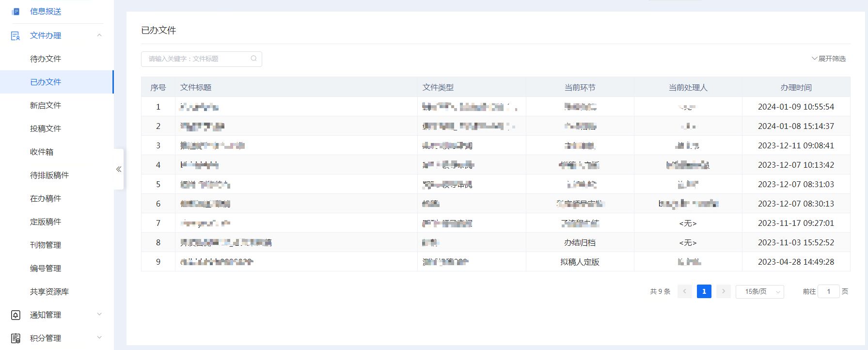Click the 信息报送 sidebar icon
Viewport: 868px width, 350px height.
[16, 12]
